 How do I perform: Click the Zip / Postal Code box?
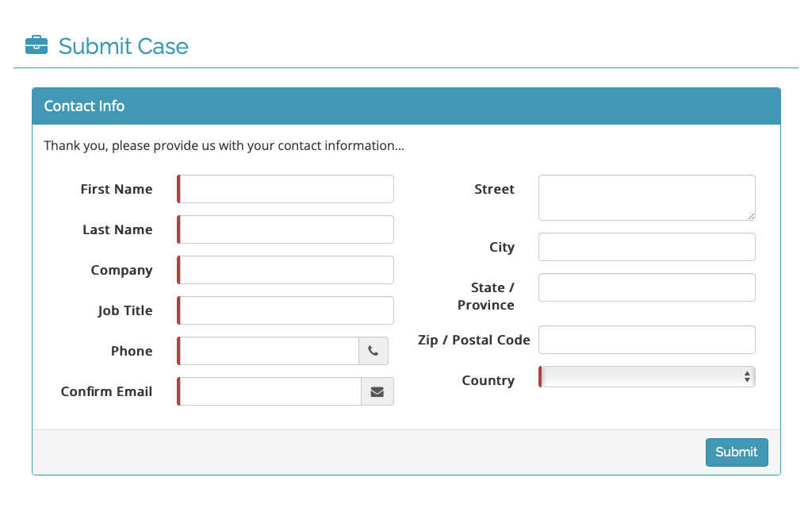646,340
